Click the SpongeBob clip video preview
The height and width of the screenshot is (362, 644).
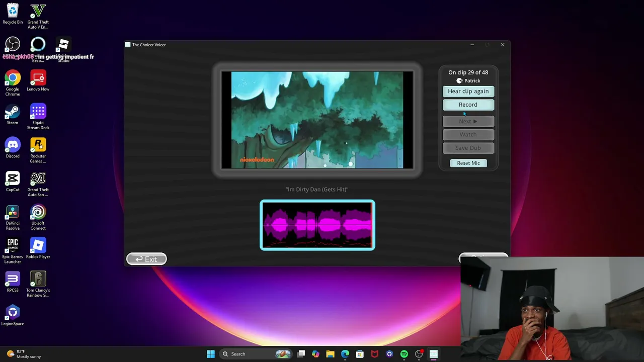[x=317, y=120]
